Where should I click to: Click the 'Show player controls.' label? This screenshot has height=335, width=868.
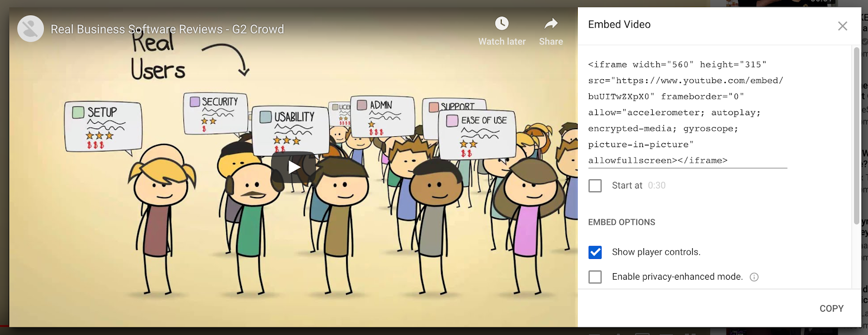(656, 252)
